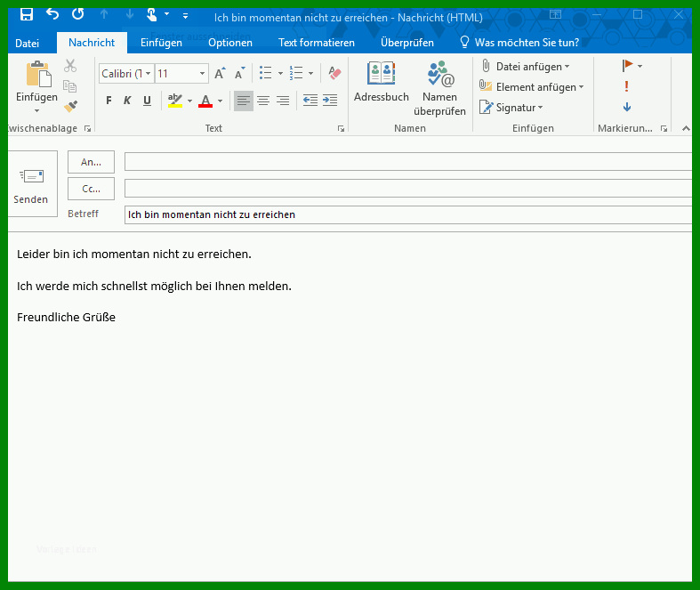Clear all formatting with eraser icon
700x590 pixels.
point(334,73)
